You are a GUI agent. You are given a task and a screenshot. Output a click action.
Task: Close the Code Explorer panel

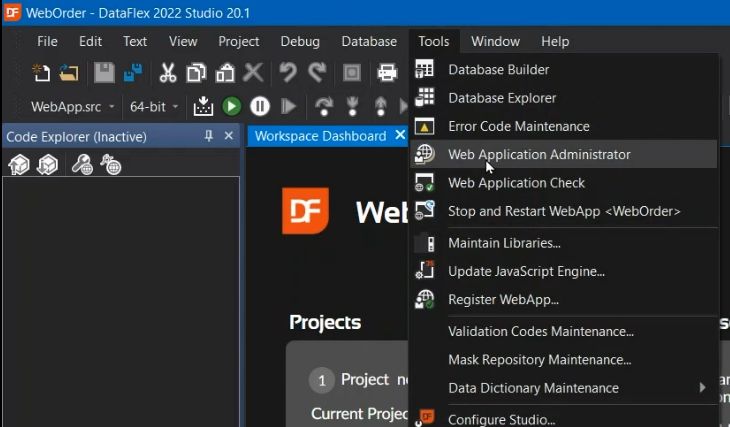coord(229,136)
